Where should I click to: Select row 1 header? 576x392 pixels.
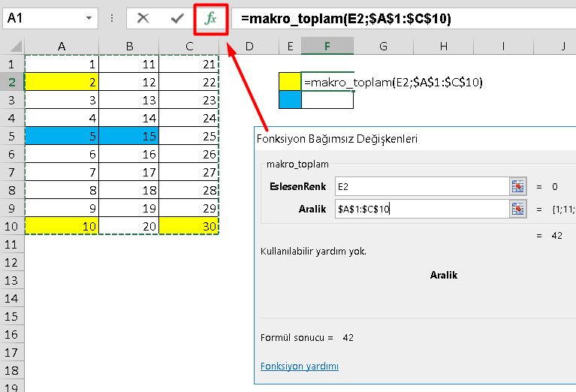pyautogui.click(x=12, y=64)
